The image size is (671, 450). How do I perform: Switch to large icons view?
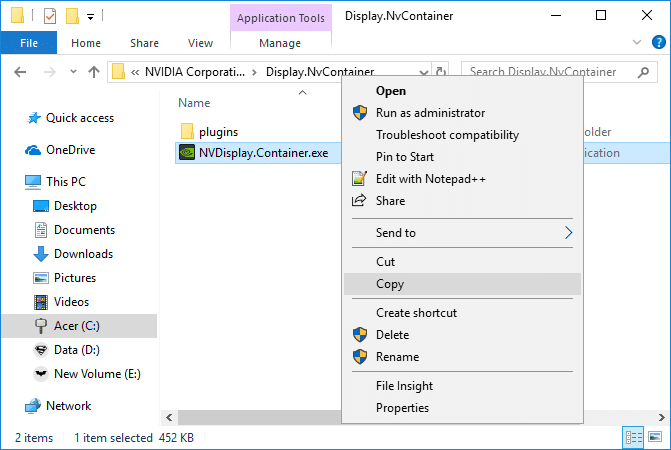tap(654, 437)
